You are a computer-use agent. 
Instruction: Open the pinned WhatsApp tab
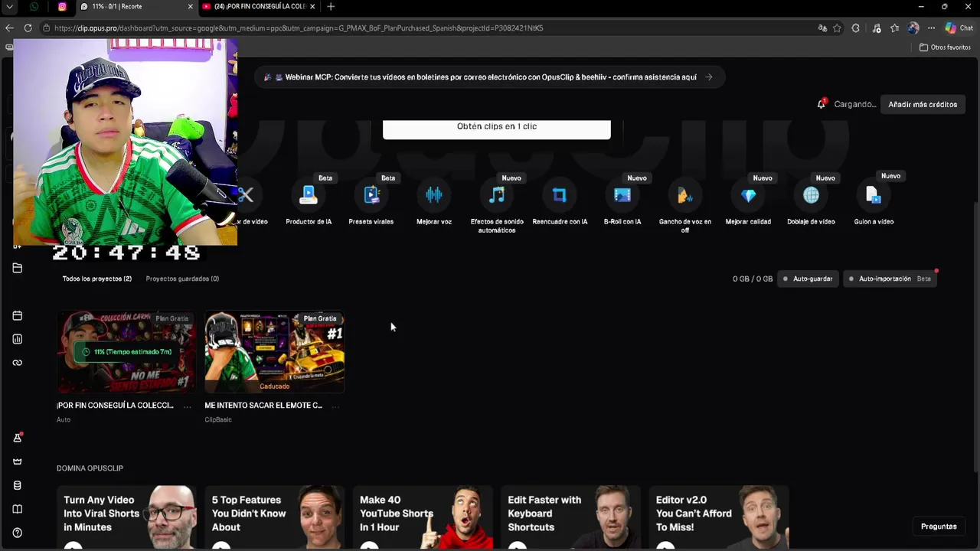click(34, 7)
